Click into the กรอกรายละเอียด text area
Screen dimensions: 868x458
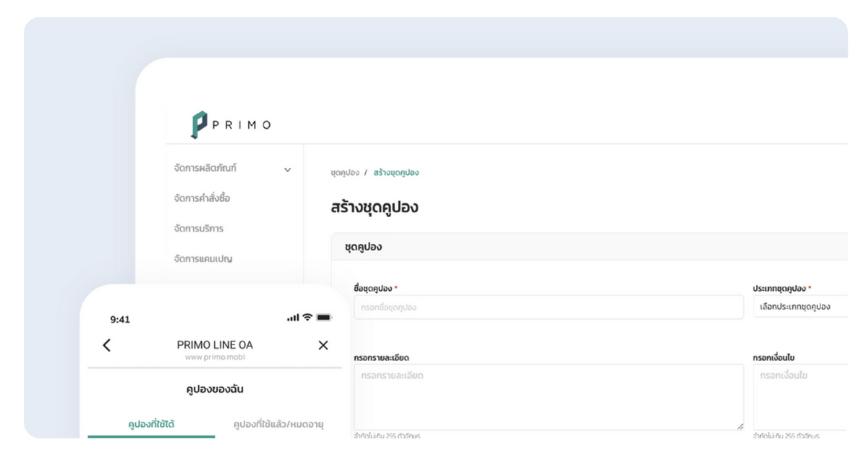[548, 396]
